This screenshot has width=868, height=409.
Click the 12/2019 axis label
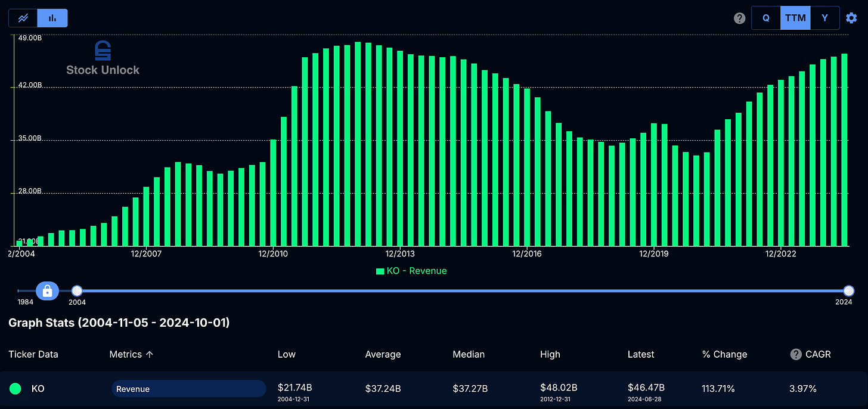[x=654, y=254]
